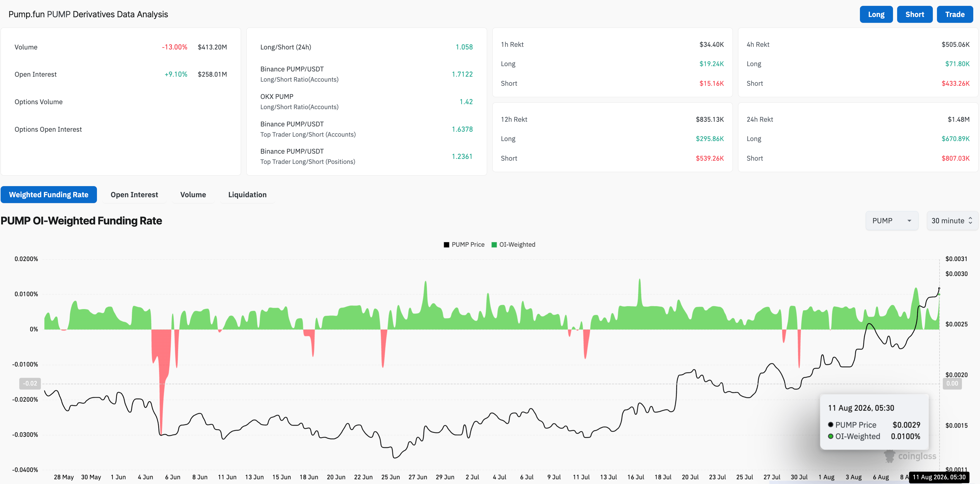Click the PUMP OI-Weighted Funding Rate heading
The width and height of the screenshot is (980, 484).
coord(81,221)
